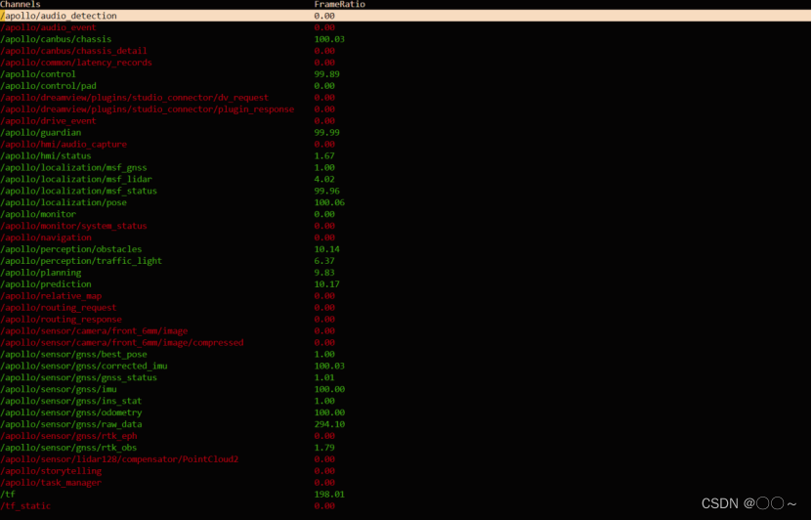Click the 1.01 frame ratio value
Screen dimensions: 812x520
pos(324,377)
